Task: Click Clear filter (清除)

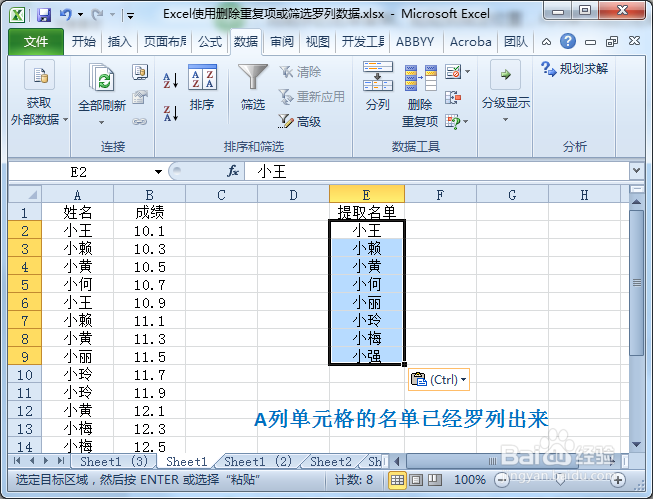Action: point(300,72)
